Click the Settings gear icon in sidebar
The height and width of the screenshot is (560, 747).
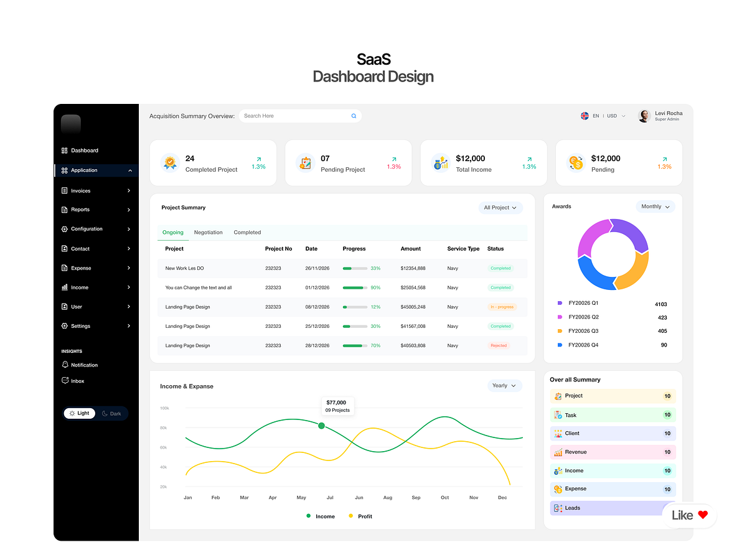coord(64,326)
